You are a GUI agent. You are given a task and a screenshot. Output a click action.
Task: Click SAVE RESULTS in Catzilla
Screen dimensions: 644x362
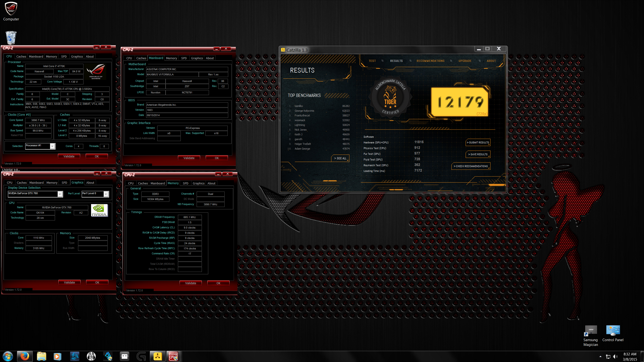click(477, 154)
